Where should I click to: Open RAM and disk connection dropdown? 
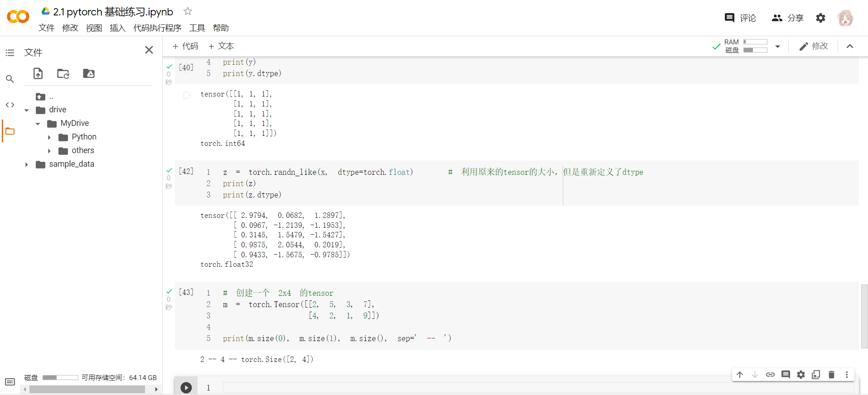pyautogui.click(x=777, y=46)
